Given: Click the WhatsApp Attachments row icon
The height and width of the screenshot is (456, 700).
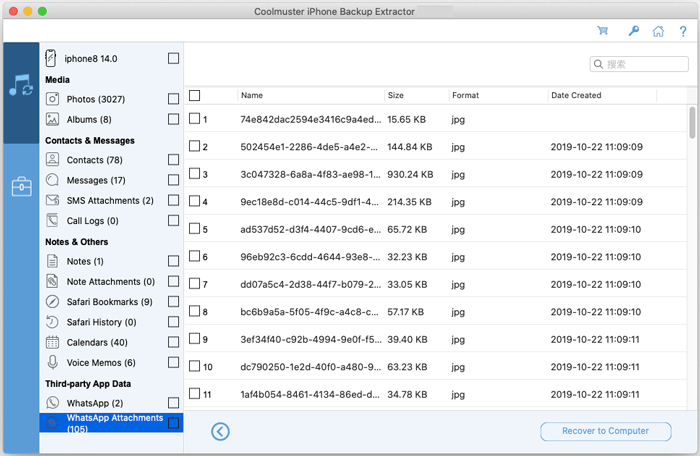Looking at the screenshot, I should (x=52, y=423).
